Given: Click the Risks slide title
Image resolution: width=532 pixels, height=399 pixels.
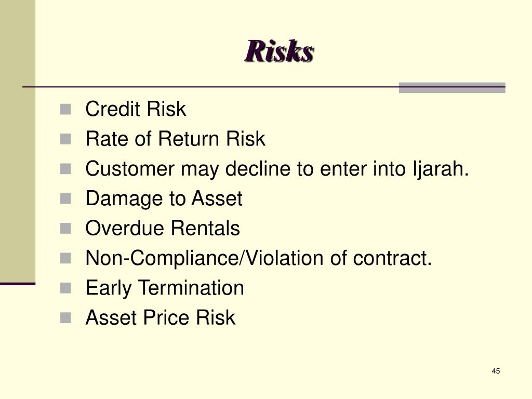Looking at the screenshot, I should pos(279,51).
